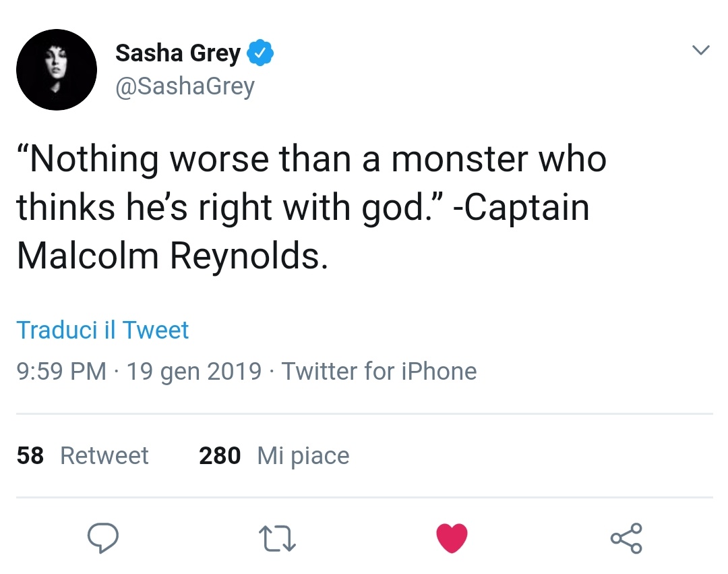Click the @SashaGrey handle
Viewport: 728px width, 574px height.
(185, 86)
